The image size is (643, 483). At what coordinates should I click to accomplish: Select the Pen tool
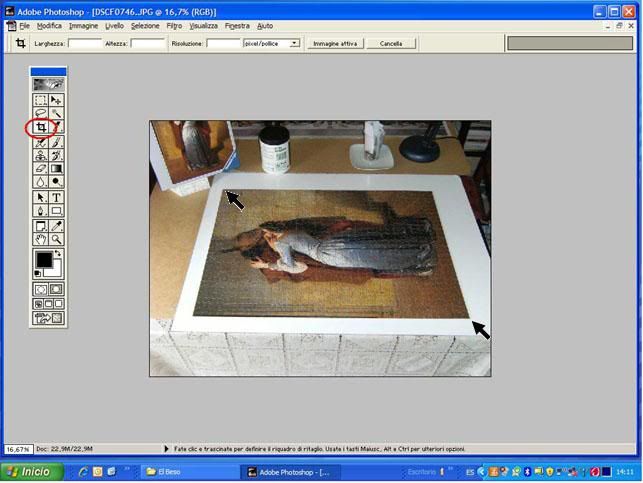(40, 211)
